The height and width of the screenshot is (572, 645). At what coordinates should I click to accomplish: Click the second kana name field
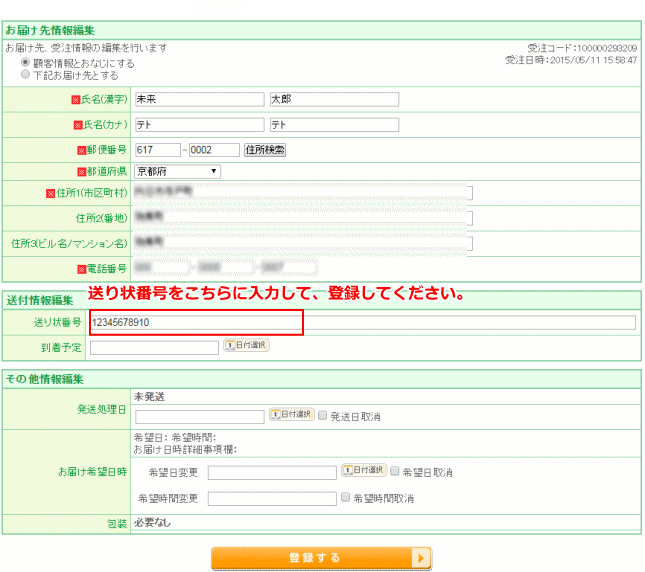(334, 125)
